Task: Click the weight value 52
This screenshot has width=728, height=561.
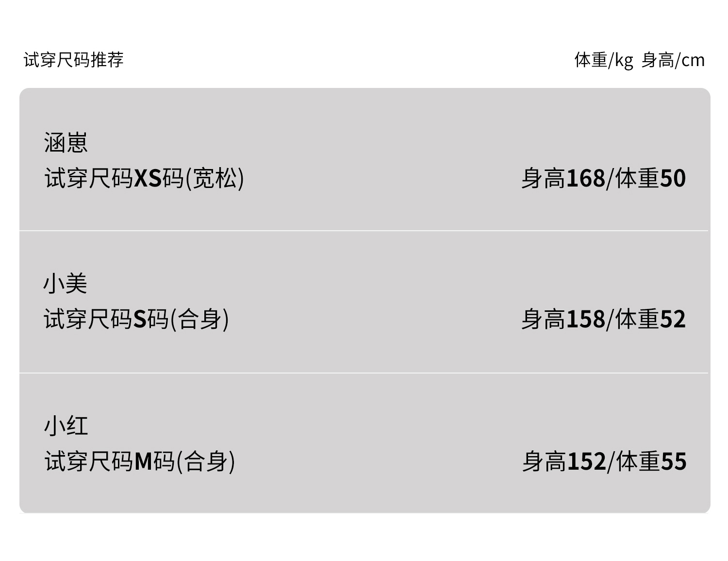Action: (673, 319)
